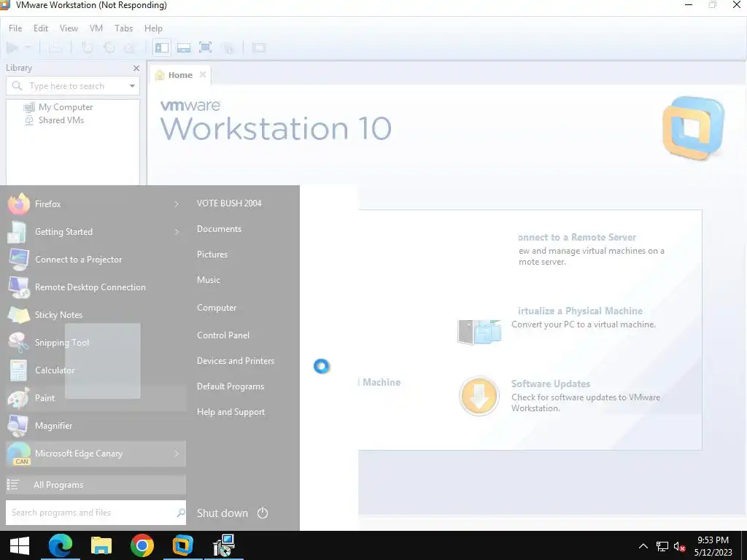Open Devices and Printers
747x560 pixels.
(x=236, y=361)
